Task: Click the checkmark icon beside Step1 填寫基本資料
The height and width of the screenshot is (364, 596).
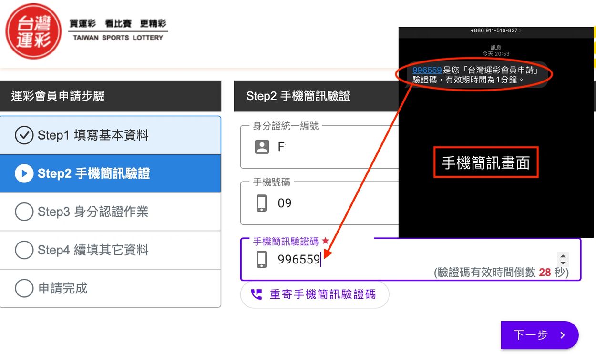Action: pyautogui.click(x=24, y=135)
